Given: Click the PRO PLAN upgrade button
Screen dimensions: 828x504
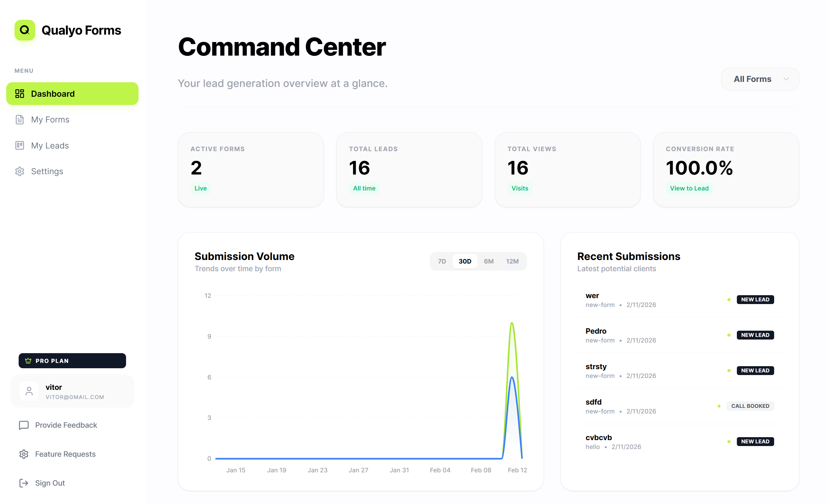Looking at the screenshot, I should pyautogui.click(x=72, y=361).
